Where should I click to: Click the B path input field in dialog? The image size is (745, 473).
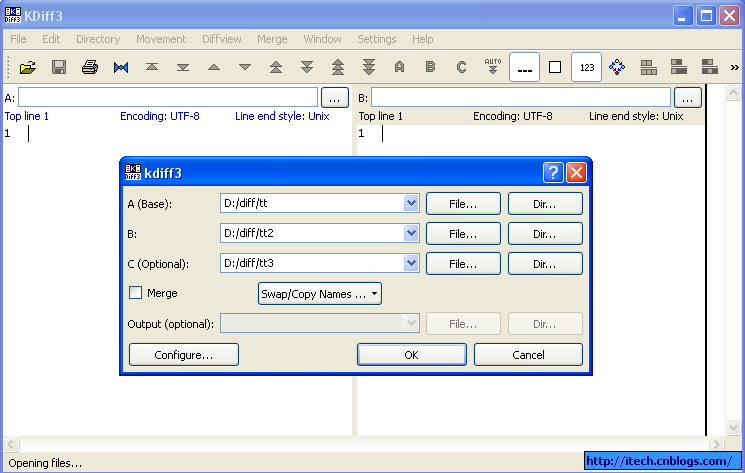pos(311,233)
